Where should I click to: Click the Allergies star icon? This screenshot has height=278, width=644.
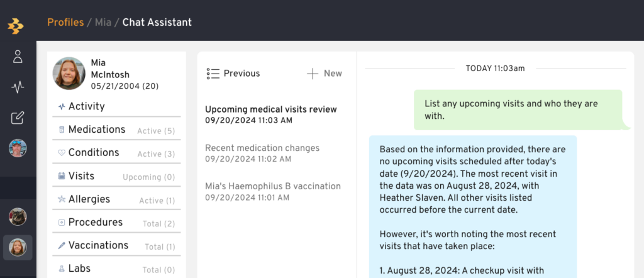[62, 199]
